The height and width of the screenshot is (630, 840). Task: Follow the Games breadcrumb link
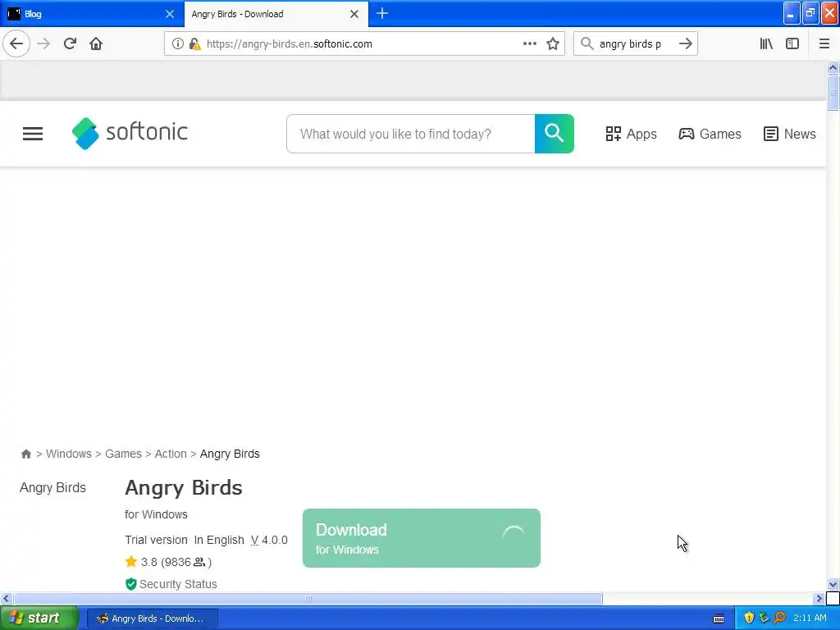pyautogui.click(x=123, y=454)
